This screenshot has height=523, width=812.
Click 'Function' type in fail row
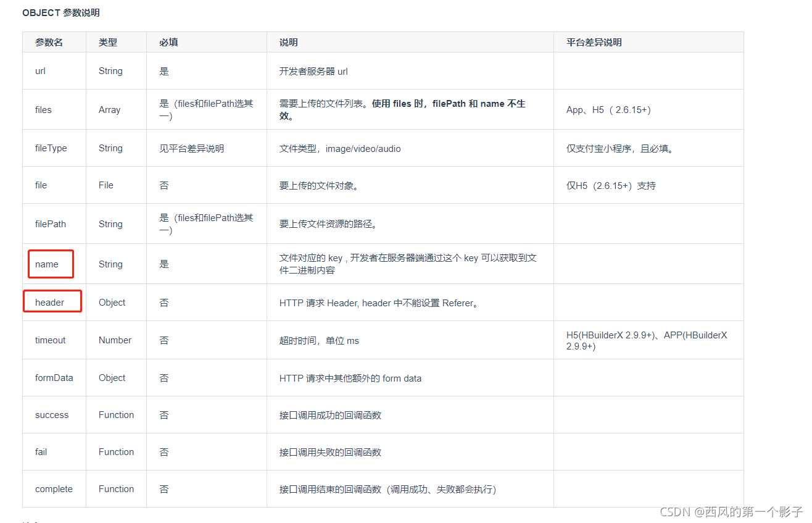click(x=116, y=452)
